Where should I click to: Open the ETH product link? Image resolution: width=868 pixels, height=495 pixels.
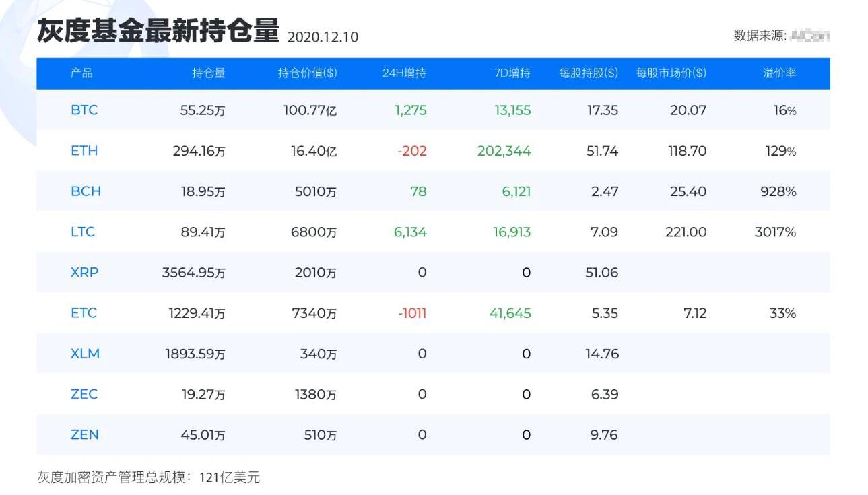tap(84, 150)
